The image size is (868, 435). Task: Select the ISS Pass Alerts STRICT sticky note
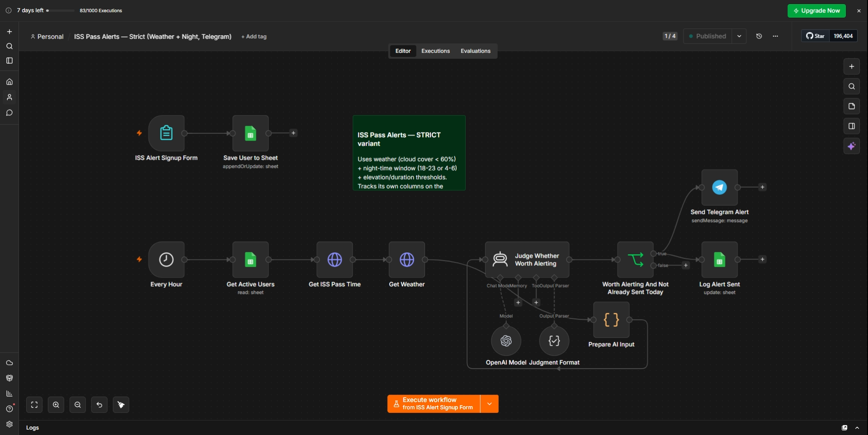[409, 153]
